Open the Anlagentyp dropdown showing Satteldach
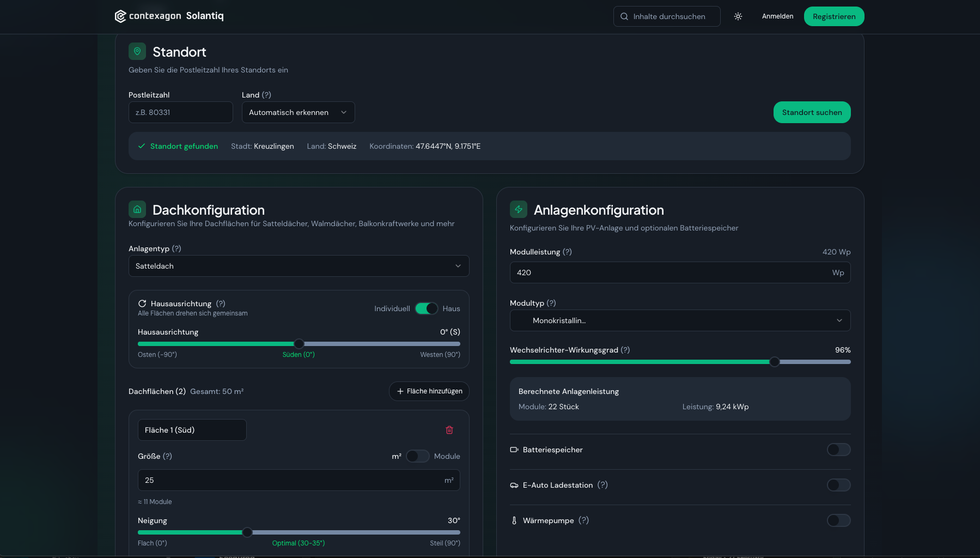 pyautogui.click(x=299, y=266)
